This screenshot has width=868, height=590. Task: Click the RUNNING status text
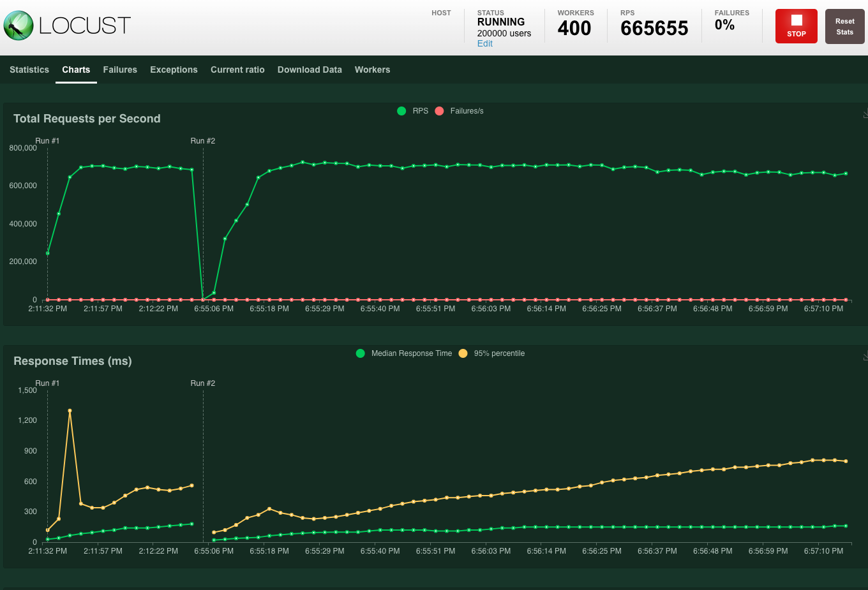point(501,22)
